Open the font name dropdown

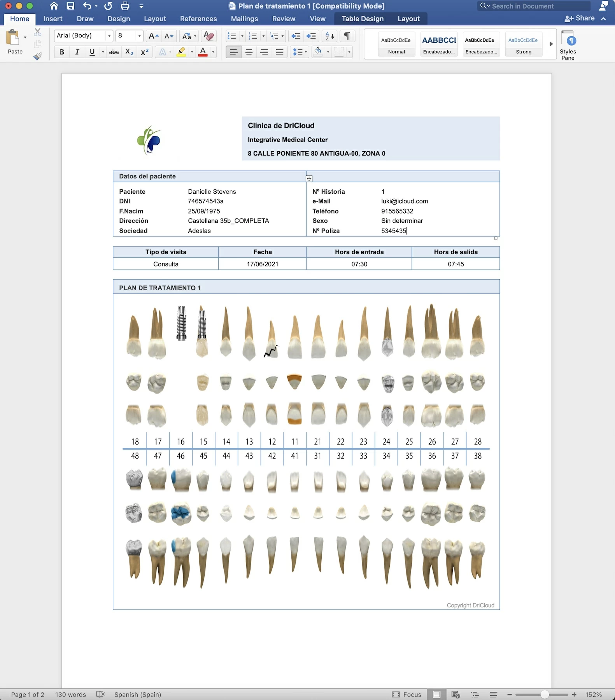[x=109, y=36]
